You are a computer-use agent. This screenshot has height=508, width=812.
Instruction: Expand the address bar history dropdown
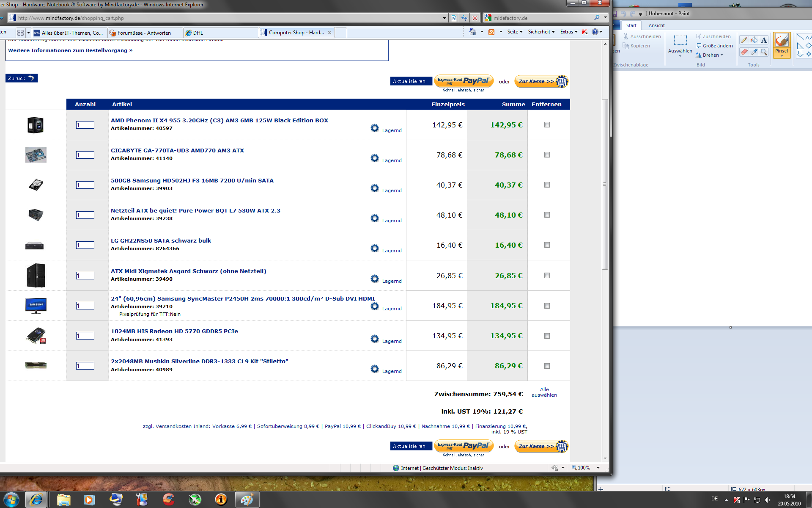coord(444,18)
